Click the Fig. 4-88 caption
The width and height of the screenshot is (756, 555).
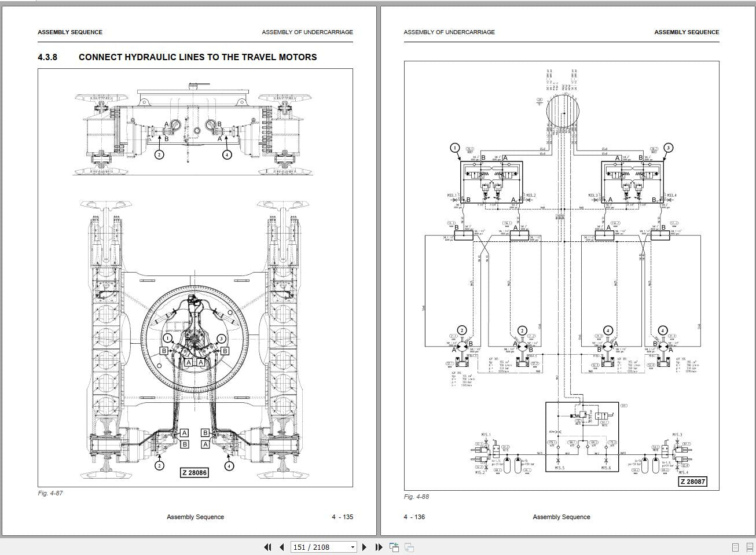[x=416, y=497]
